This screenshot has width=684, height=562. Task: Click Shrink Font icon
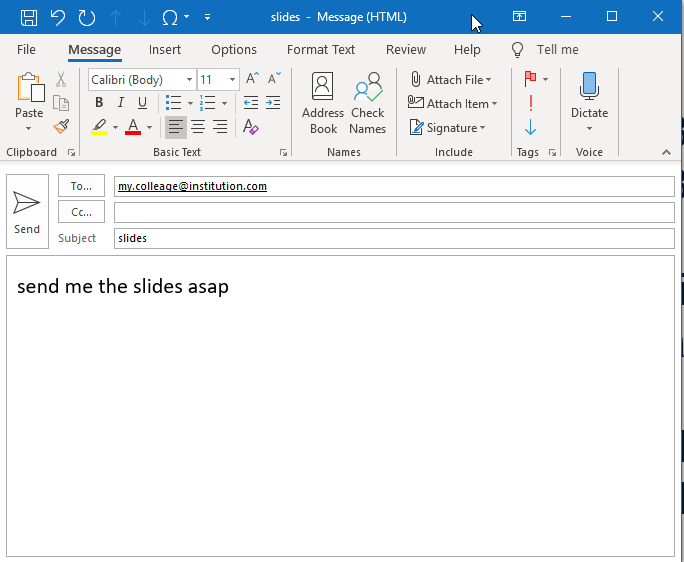pos(274,79)
